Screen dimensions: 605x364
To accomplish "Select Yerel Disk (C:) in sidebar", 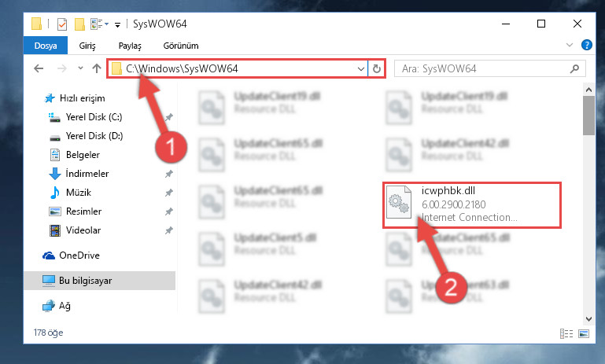I will click(x=94, y=117).
